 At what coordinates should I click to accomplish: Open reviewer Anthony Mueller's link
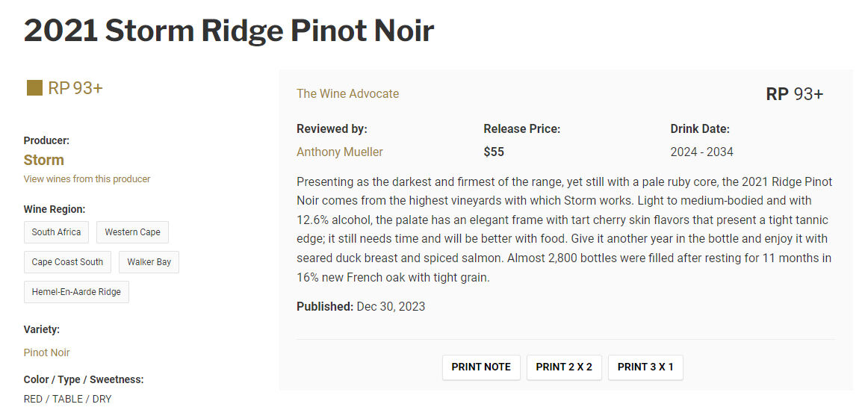point(340,152)
